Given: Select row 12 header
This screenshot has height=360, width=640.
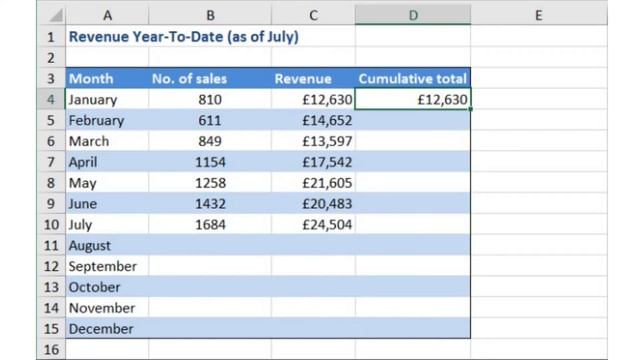Looking at the screenshot, I should click(x=51, y=266).
